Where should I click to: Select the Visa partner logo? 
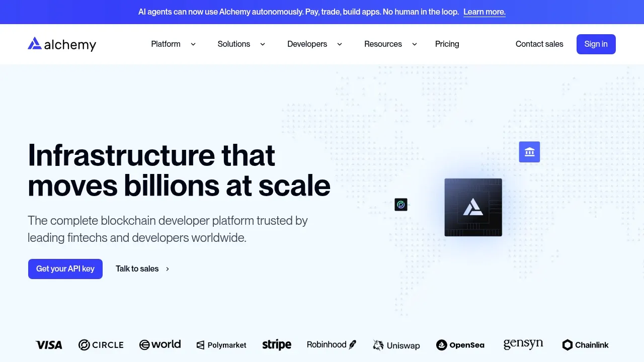tap(49, 345)
